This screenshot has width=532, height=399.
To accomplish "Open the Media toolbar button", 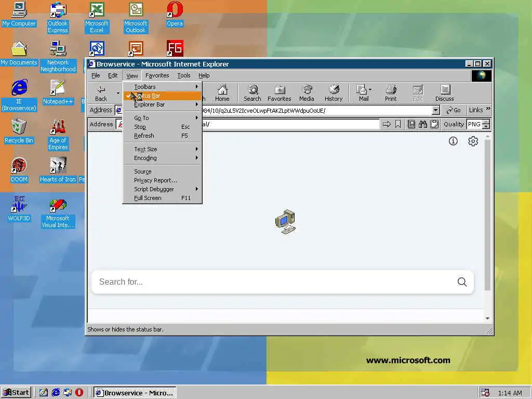I will pos(307,93).
